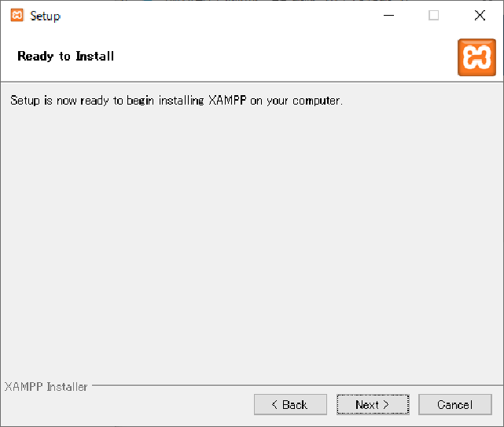Close the Setup window
The height and width of the screenshot is (427, 504).
pos(480,15)
